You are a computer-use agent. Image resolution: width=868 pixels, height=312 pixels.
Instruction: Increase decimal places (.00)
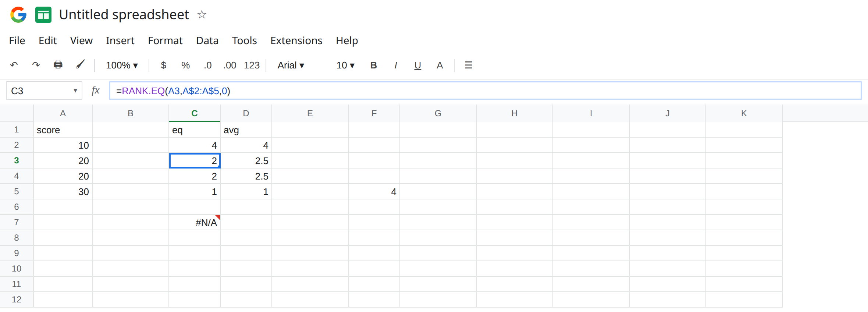click(x=230, y=65)
